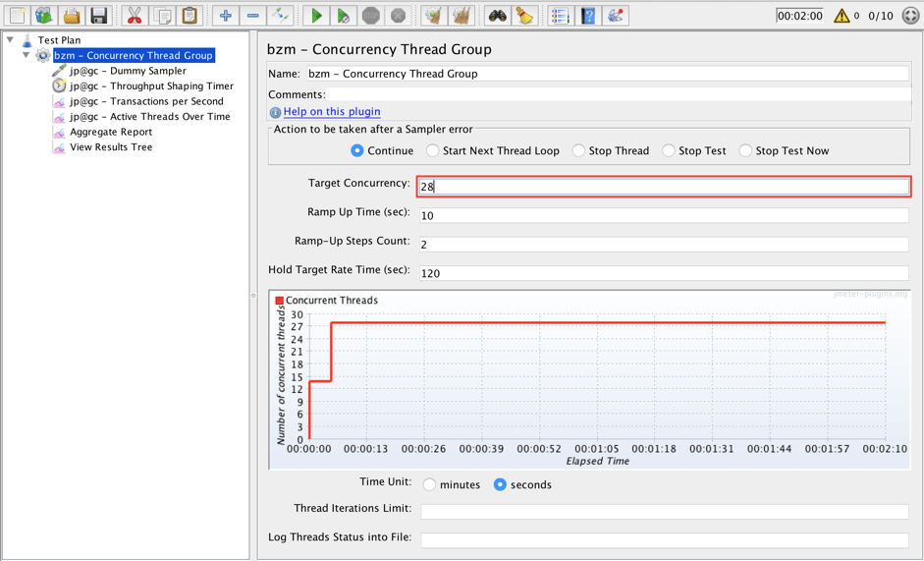The height and width of the screenshot is (561, 924).
Task: Click the Ramp Up Time field
Action: pyautogui.click(x=664, y=215)
